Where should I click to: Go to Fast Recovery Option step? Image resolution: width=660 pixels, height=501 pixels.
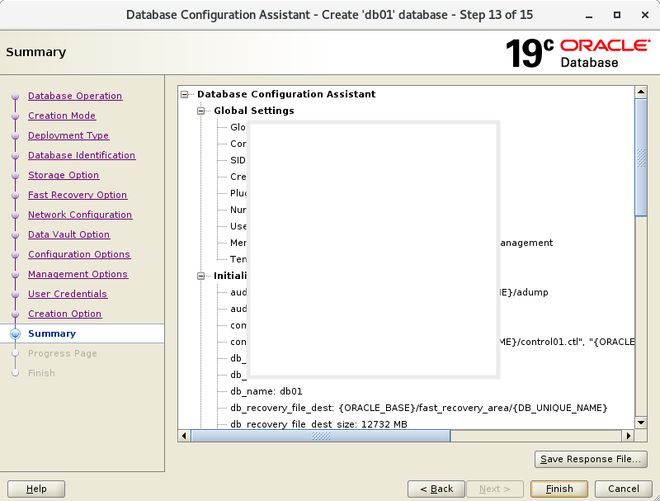click(77, 195)
